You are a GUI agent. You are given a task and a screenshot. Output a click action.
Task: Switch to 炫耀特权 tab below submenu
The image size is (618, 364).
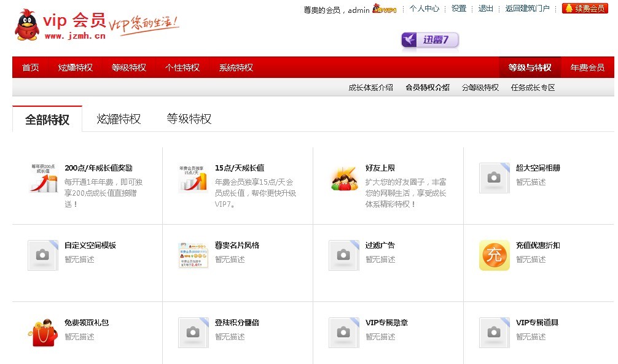point(119,119)
